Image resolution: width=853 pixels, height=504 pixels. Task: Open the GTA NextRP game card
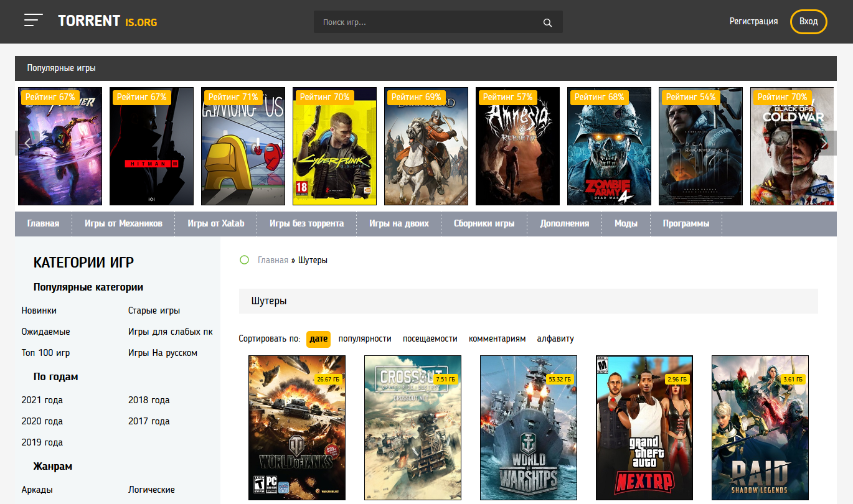(644, 428)
